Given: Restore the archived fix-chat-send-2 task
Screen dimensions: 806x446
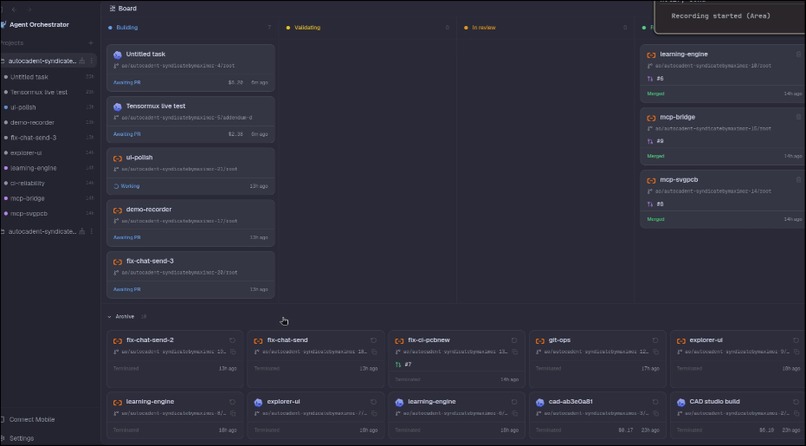Looking at the screenshot, I should tap(232, 340).
